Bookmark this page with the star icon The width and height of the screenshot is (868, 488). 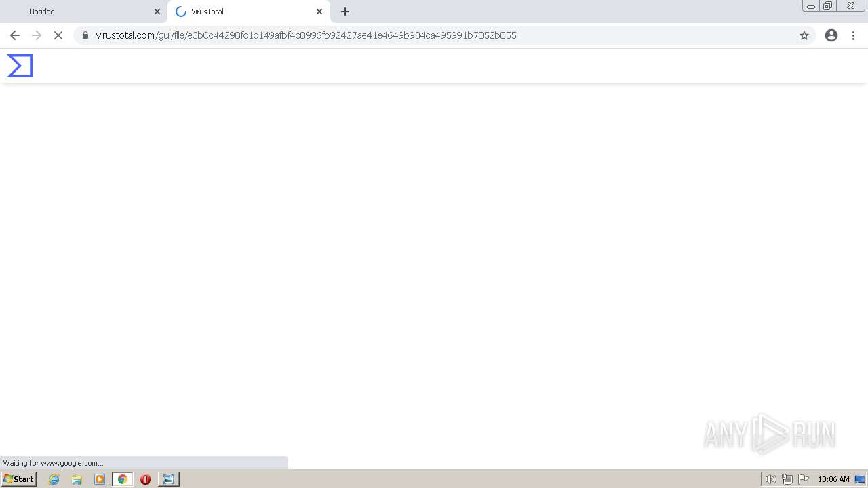804,35
